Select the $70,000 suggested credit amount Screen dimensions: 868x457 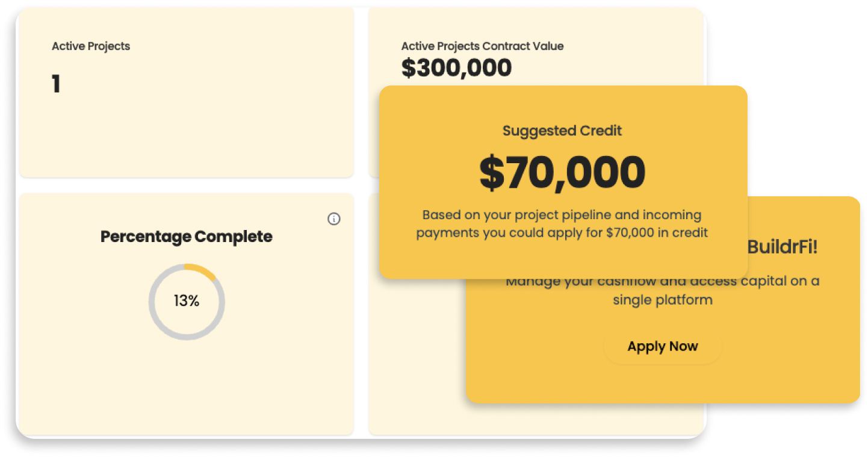562,173
